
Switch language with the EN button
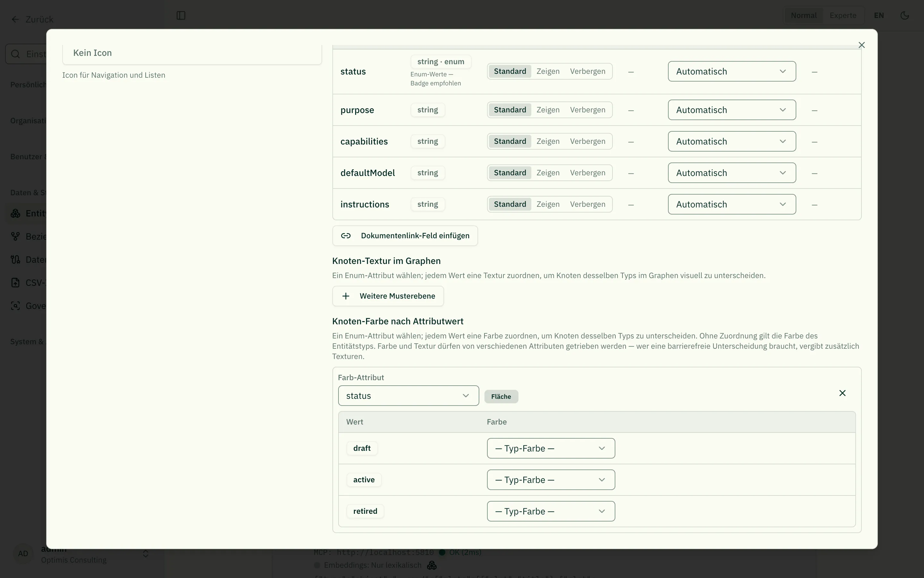pyautogui.click(x=879, y=15)
